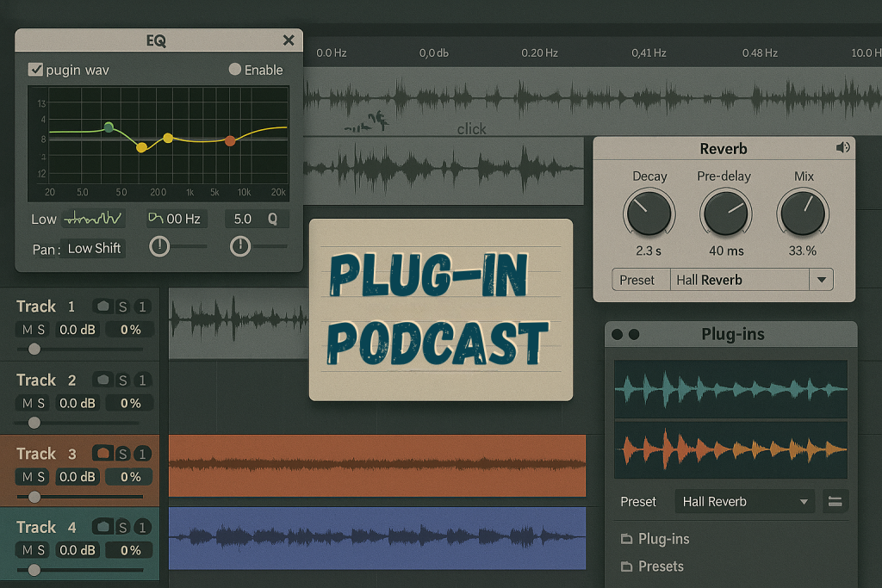The height and width of the screenshot is (588, 882).
Task: Click the Low band waveform display
Action: (93, 218)
